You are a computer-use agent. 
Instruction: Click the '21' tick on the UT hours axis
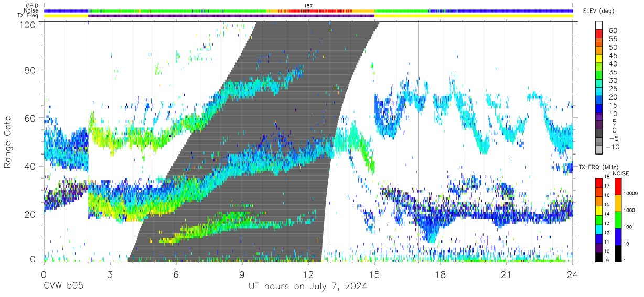pyautogui.click(x=506, y=274)
